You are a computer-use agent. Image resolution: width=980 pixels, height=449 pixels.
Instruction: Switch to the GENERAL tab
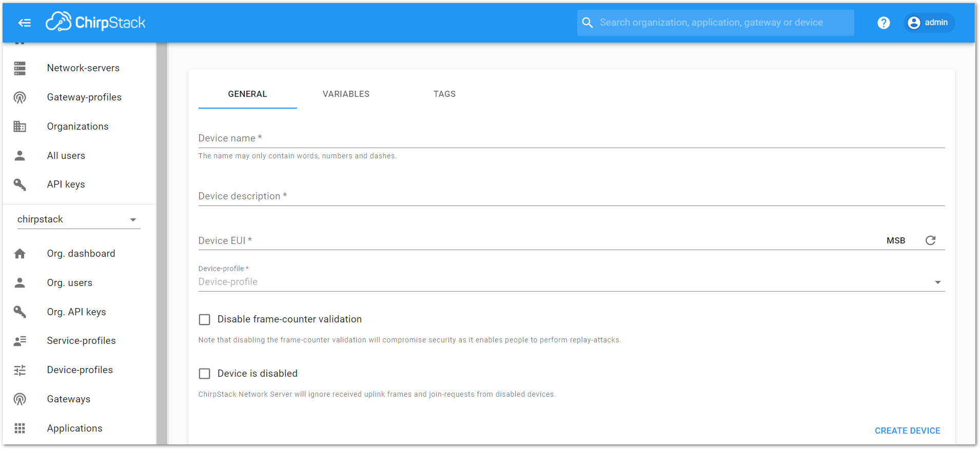[x=248, y=94]
